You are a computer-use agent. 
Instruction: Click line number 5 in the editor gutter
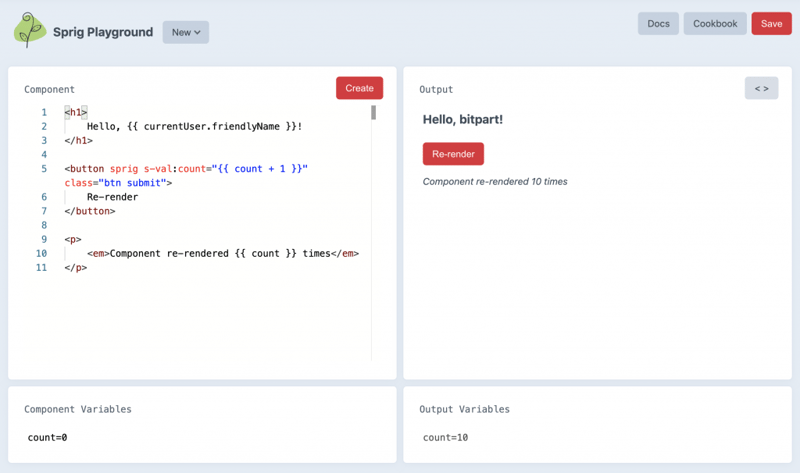pos(43,169)
